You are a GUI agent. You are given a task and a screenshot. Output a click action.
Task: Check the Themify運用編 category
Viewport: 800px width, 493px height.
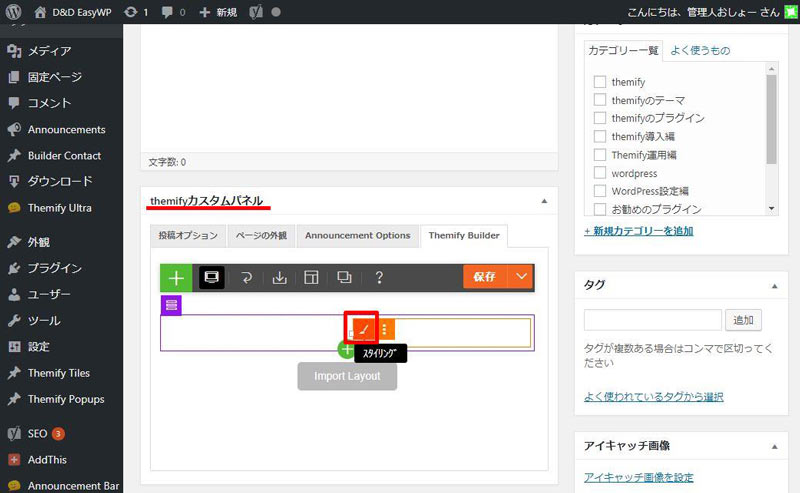(600, 155)
